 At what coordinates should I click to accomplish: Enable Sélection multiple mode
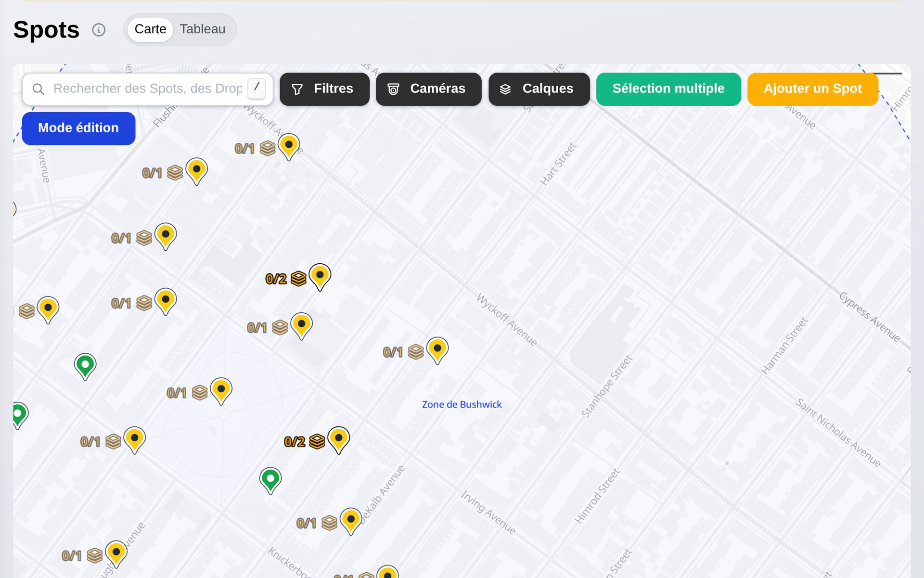[x=668, y=89]
